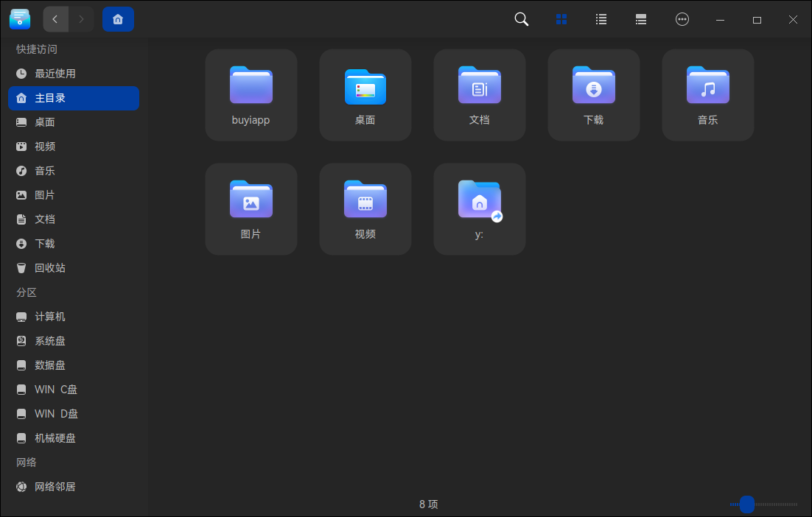Screen dimensions: 812x517
Task: Select the 视频 folder icon in main area
Action: coord(365,209)
